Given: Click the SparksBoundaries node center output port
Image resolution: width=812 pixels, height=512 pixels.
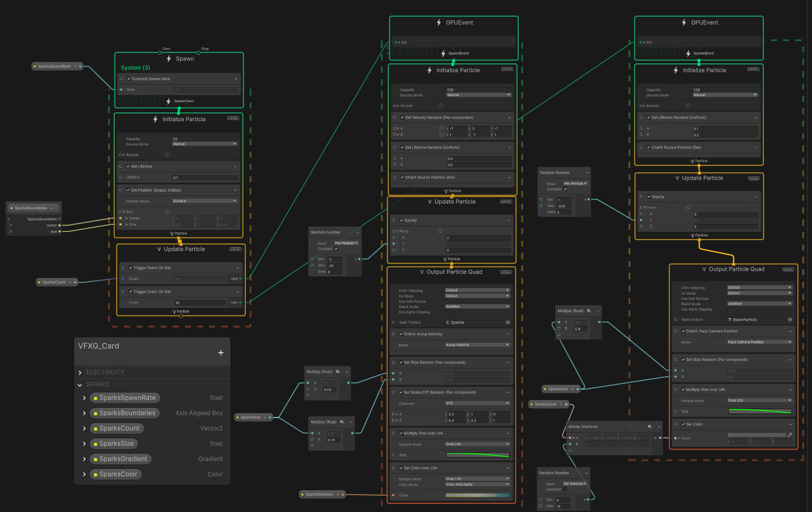Looking at the screenshot, I should click(60, 225).
